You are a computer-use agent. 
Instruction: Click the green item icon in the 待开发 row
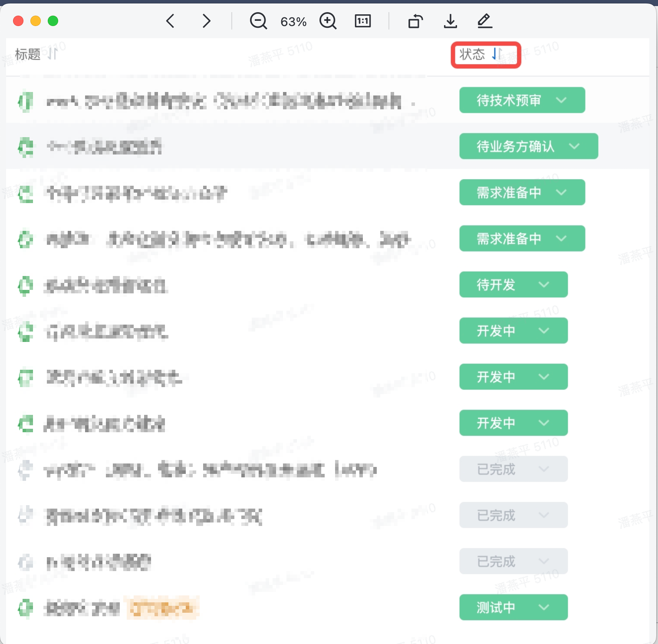26,286
